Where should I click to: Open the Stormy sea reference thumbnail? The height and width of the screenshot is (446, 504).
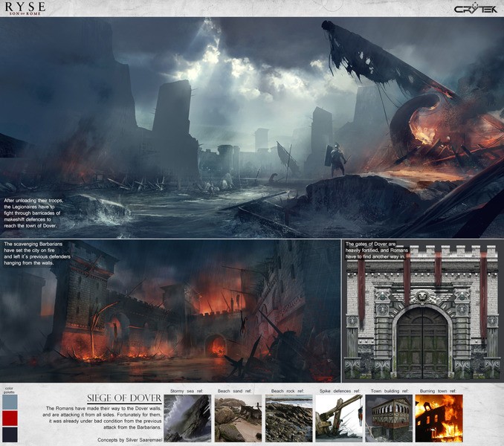[187, 418]
